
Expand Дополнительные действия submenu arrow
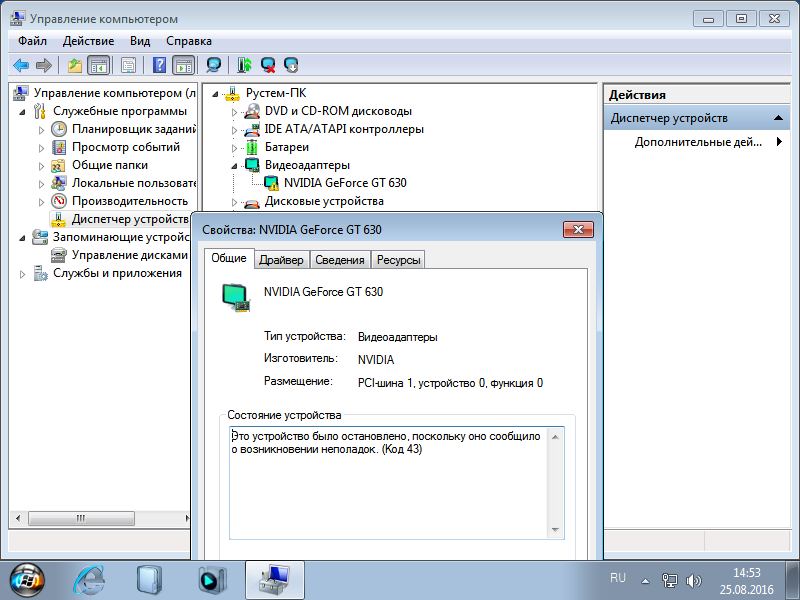point(779,142)
